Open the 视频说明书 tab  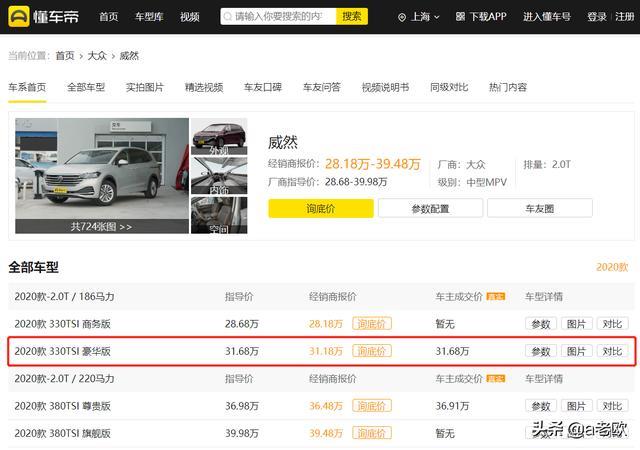coord(385,87)
